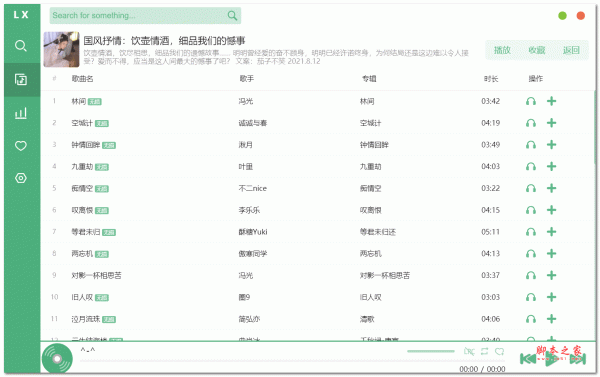
Task: Add song 空城计 with plus icon
Action: (551, 123)
